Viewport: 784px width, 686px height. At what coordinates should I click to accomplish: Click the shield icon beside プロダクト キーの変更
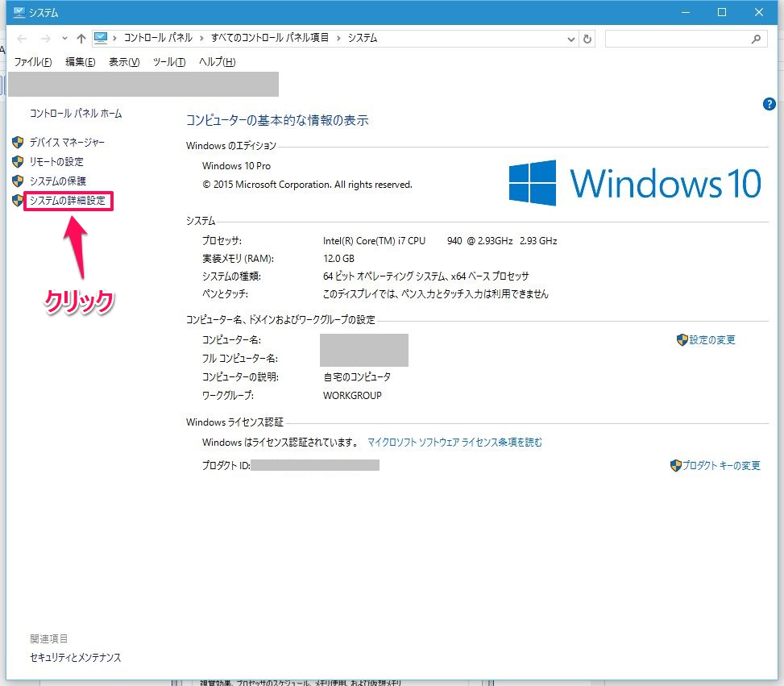coord(675,466)
